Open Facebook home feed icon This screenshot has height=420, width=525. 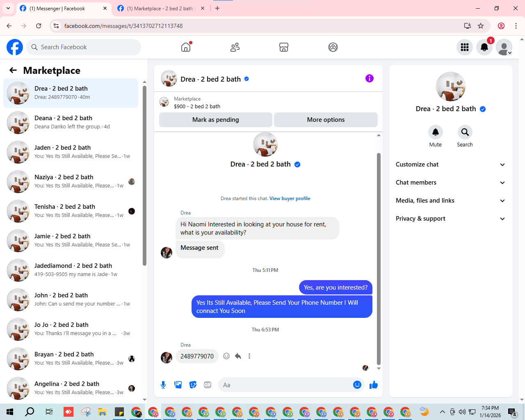[186, 47]
